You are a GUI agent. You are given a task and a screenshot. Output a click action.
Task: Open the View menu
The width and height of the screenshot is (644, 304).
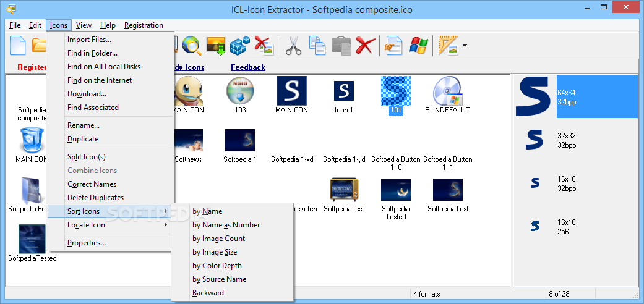click(84, 25)
